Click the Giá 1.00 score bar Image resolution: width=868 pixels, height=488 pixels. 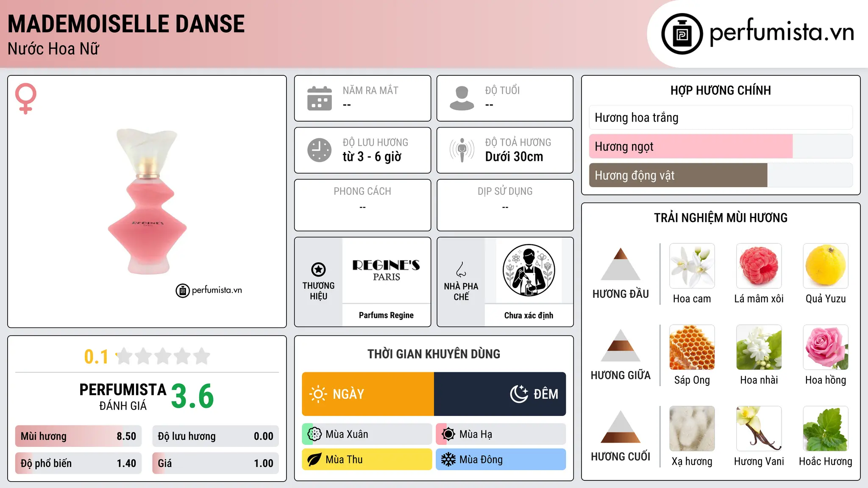point(216,463)
